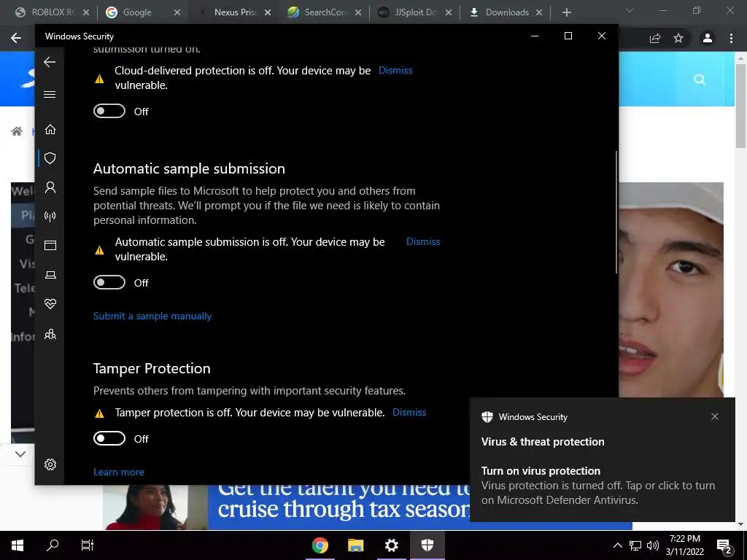Open the Action Center notifications icon

coord(724,546)
